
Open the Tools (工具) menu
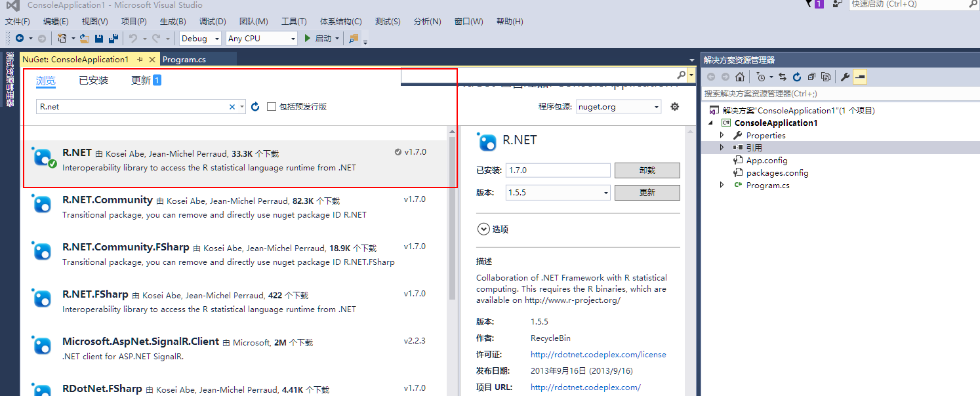coord(294,21)
